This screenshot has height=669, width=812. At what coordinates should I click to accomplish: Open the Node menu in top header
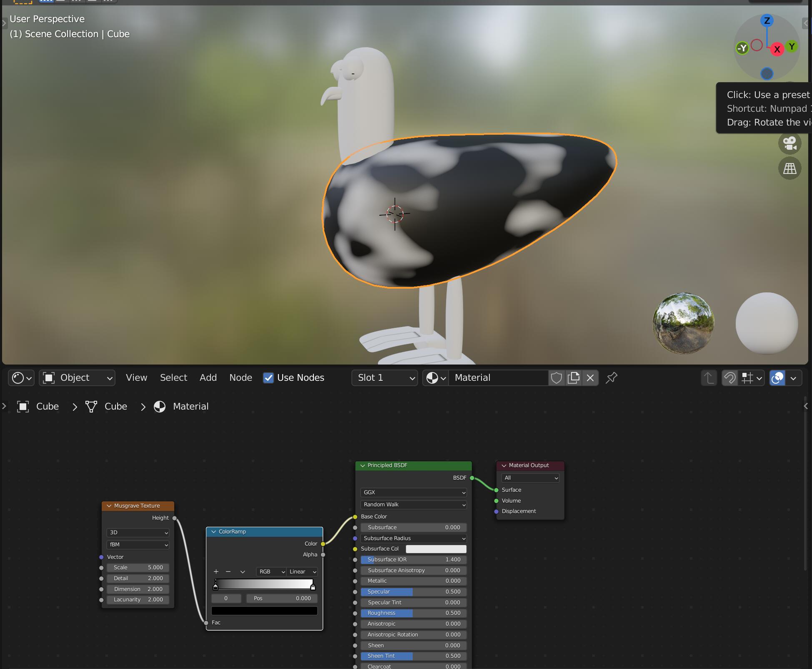(x=241, y=377)
